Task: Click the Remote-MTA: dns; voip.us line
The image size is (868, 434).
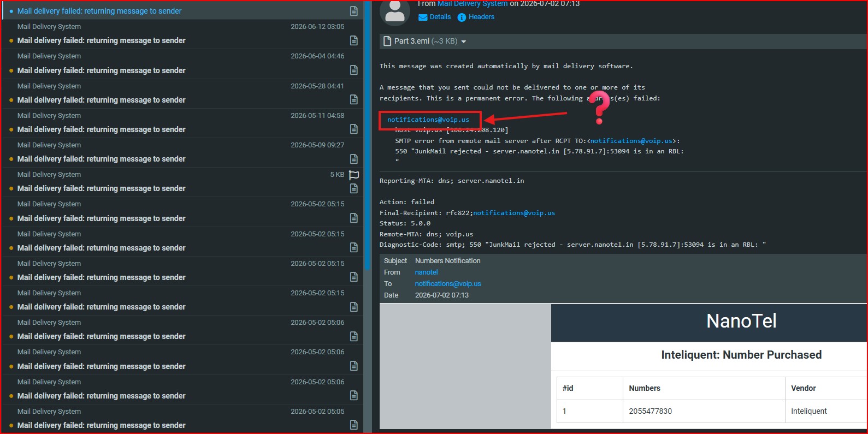Action: (x=427, y=234)
